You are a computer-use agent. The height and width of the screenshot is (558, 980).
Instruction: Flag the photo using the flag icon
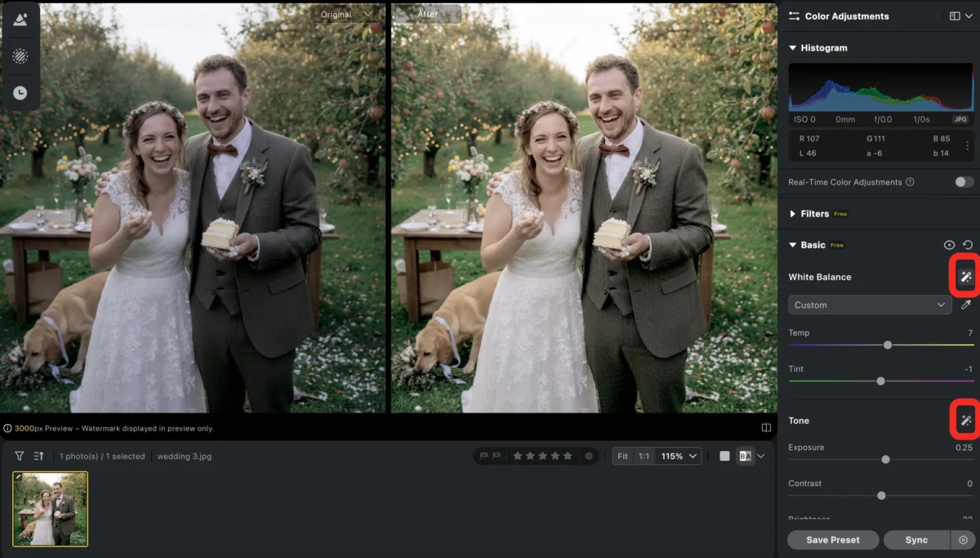click(484, 456)
